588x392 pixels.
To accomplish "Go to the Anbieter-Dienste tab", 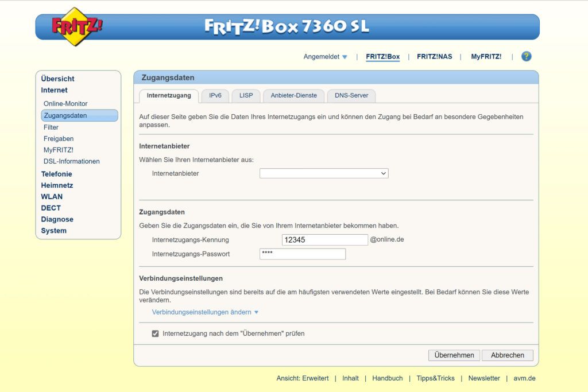I will (294, 95).
